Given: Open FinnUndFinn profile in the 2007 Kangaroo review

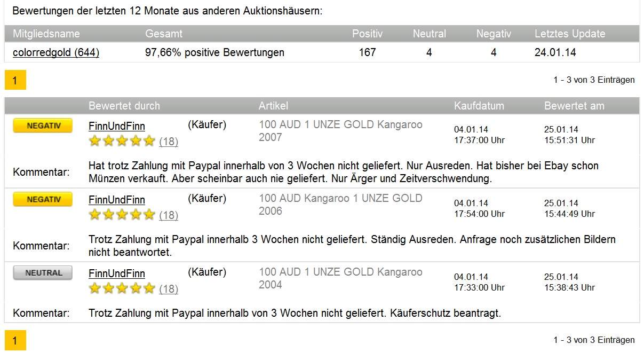Looking at the screenshot, I should tap(117, 127).
